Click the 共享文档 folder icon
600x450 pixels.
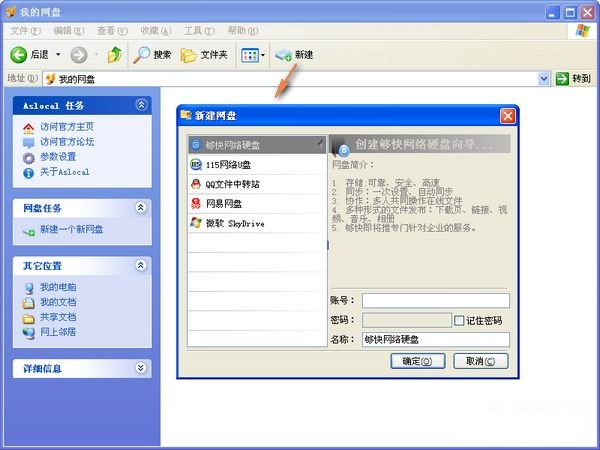28,318
